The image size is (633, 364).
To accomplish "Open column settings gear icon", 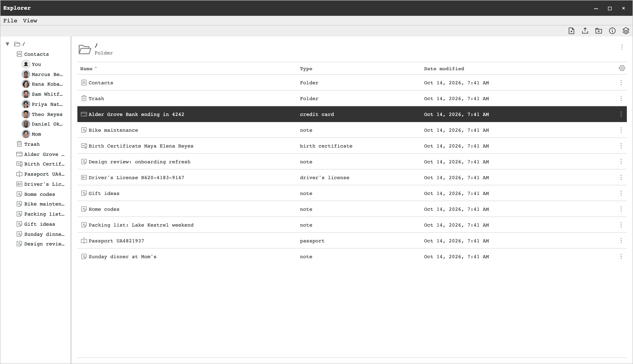I will click(x=622, y=68).
